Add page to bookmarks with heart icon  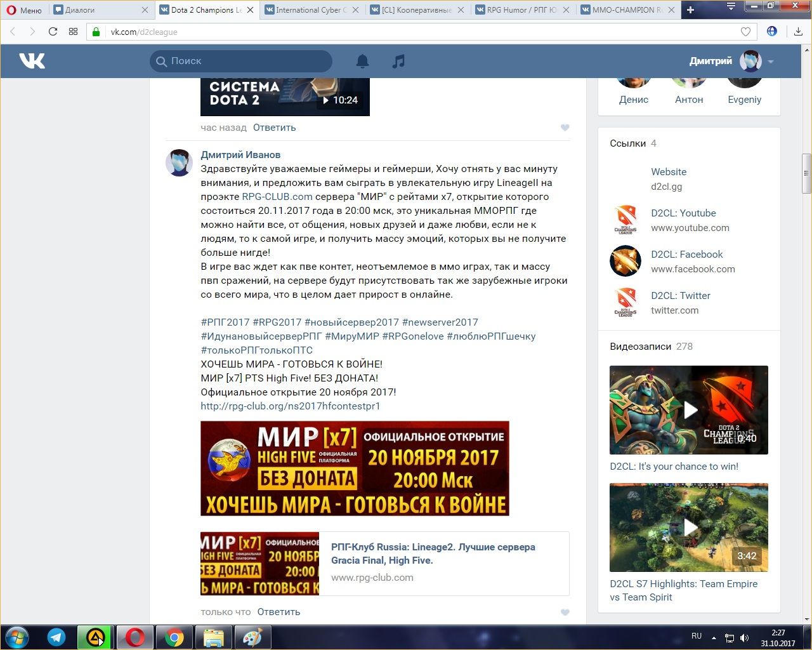click(745, 32)
